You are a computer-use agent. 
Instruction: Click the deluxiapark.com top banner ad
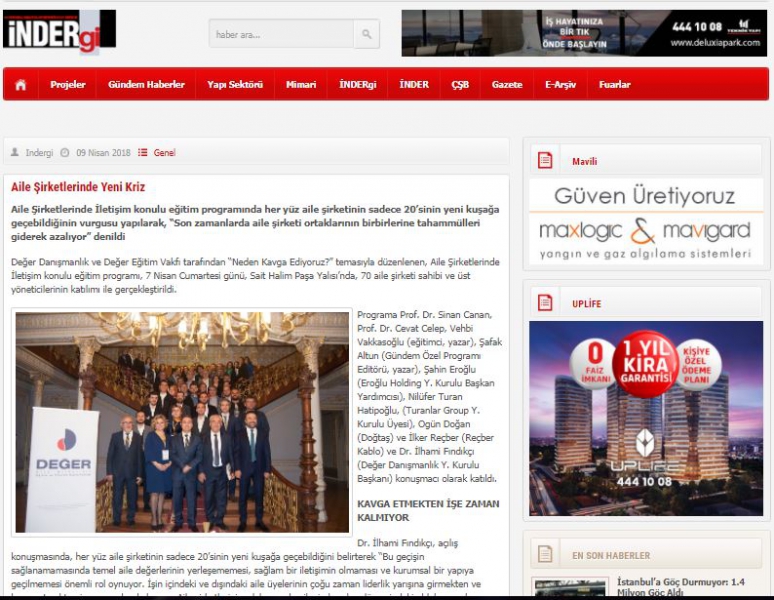[x=584, y=33]
